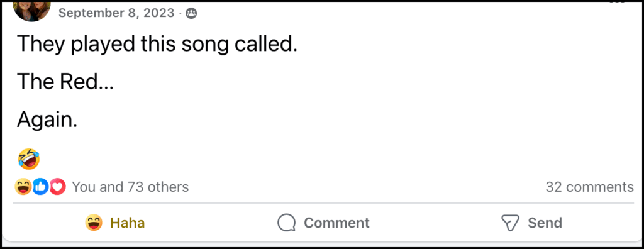Click the paper-plane Send icon
The image size is (644, 249).
click(x=510, y=223)
